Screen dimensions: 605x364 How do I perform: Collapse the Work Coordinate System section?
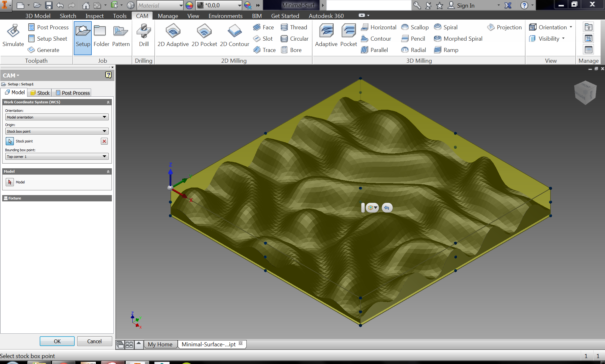pos(108,102)
